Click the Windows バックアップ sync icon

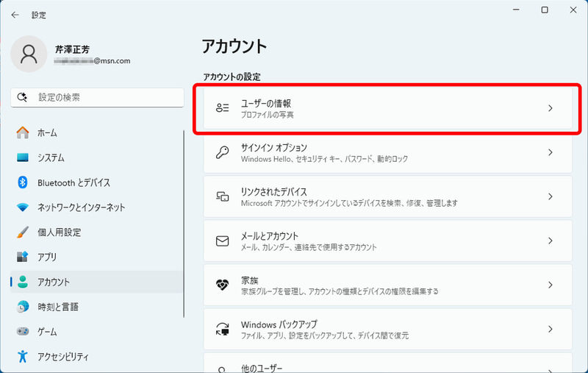(x=223, y=329)
